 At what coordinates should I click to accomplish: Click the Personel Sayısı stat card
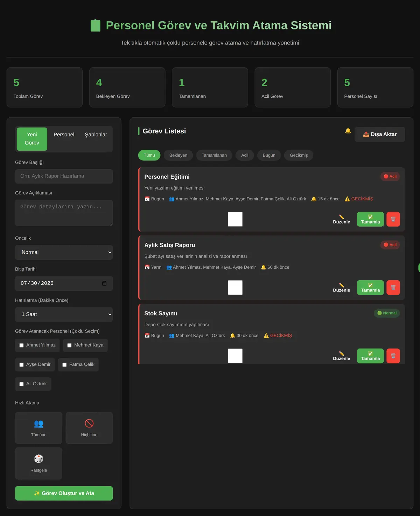point(375,87)
